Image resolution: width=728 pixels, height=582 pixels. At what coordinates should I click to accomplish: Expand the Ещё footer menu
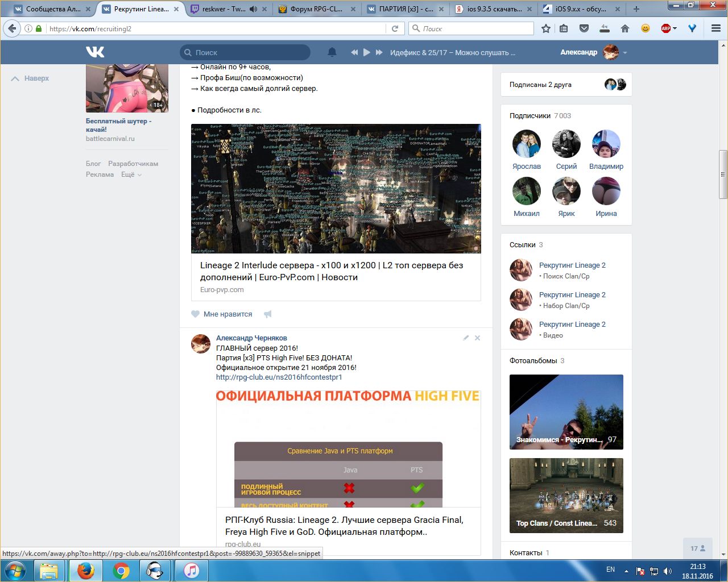(x=131, y=174)
